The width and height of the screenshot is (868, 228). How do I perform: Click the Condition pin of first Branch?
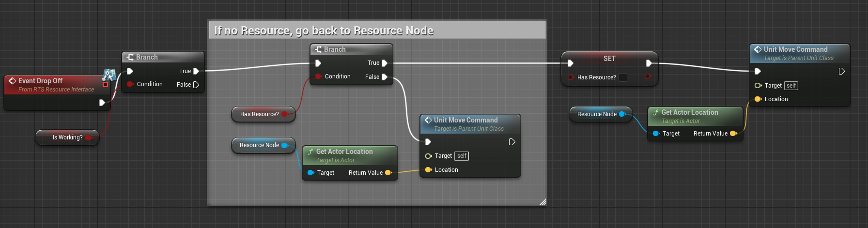click(x=130, y=84)
